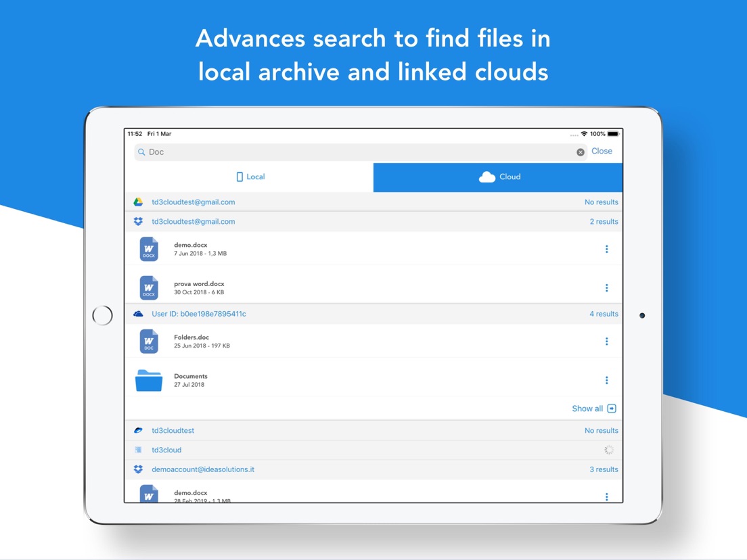Click the Word icon of prova word.docx
The height and width of the screenshot is (560, 747).
coord(149,287)
